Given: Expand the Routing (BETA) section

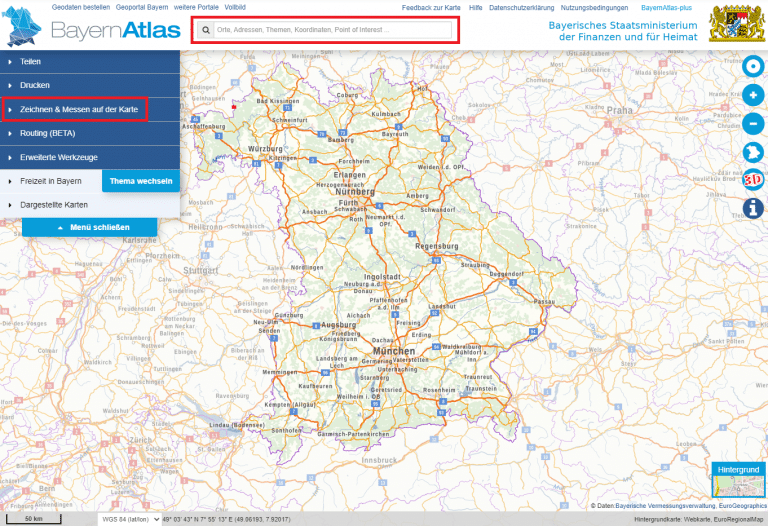Looking at the screenshot, I should pyautogui.click(x=90, y=133).
